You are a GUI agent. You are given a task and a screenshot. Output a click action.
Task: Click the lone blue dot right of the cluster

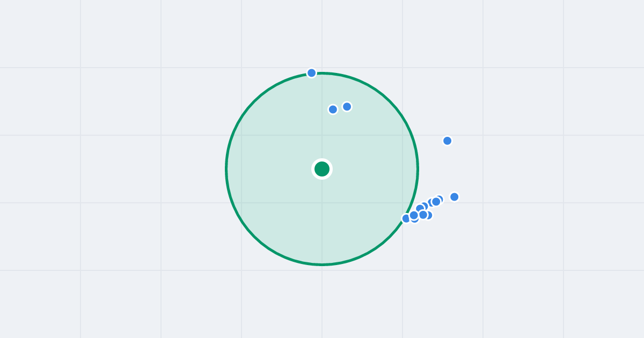(455, 197)
